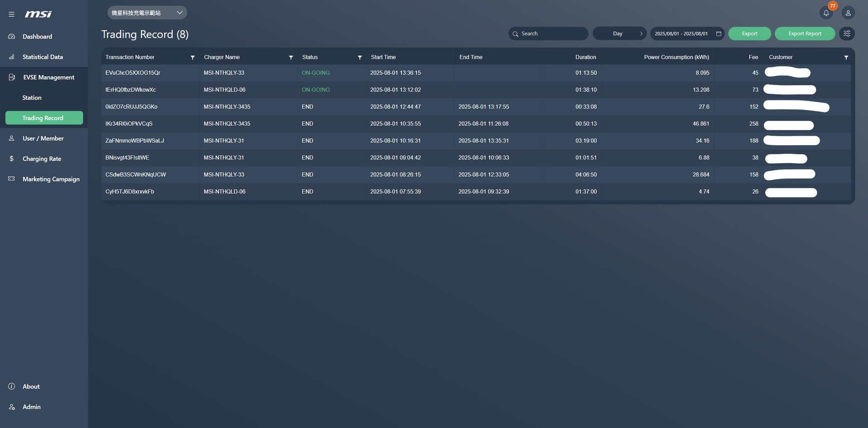This screenshot has height=428, width=868.
Task: Click the EVSE Management charger icon
Action: coord(12,77)
